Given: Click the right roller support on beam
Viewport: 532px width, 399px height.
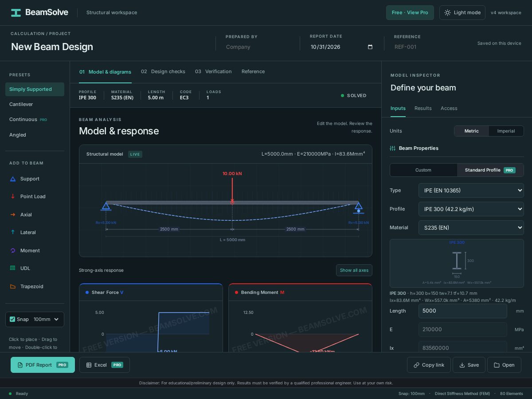Looking at the screenshot, I should tap(359, 207).
